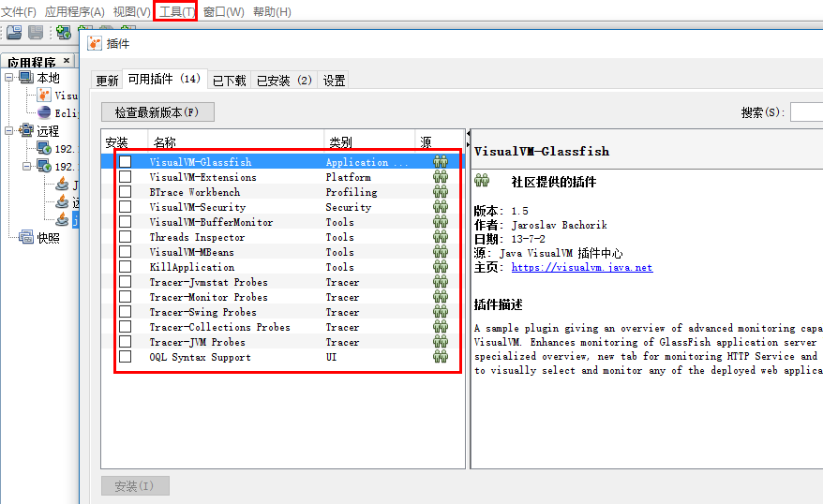Image resolution: width=823 pixels, height=504 pixels.
Task: Click the split-pane collapse arrow beside the plugin table
Action: tap(468, 134)
